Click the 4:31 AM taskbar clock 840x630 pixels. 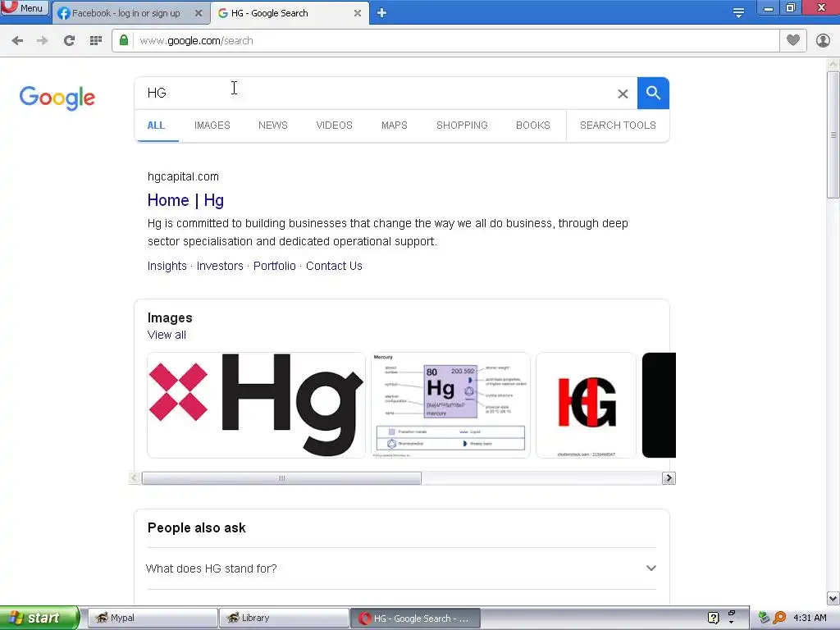pos(810,618)
